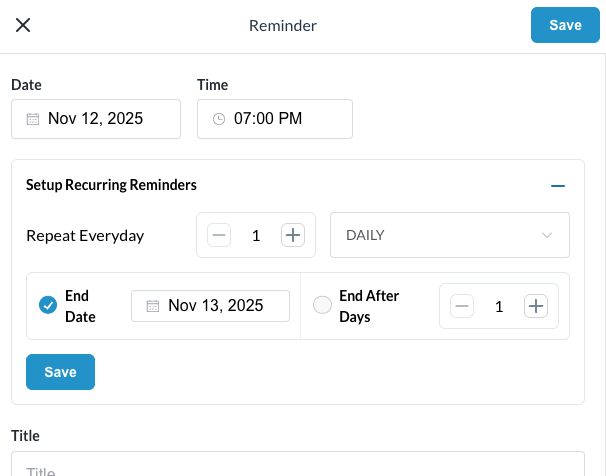Screen dimensions: 606x476
Task: Click the clock icon in Time field
Action: tap(219, 119)
